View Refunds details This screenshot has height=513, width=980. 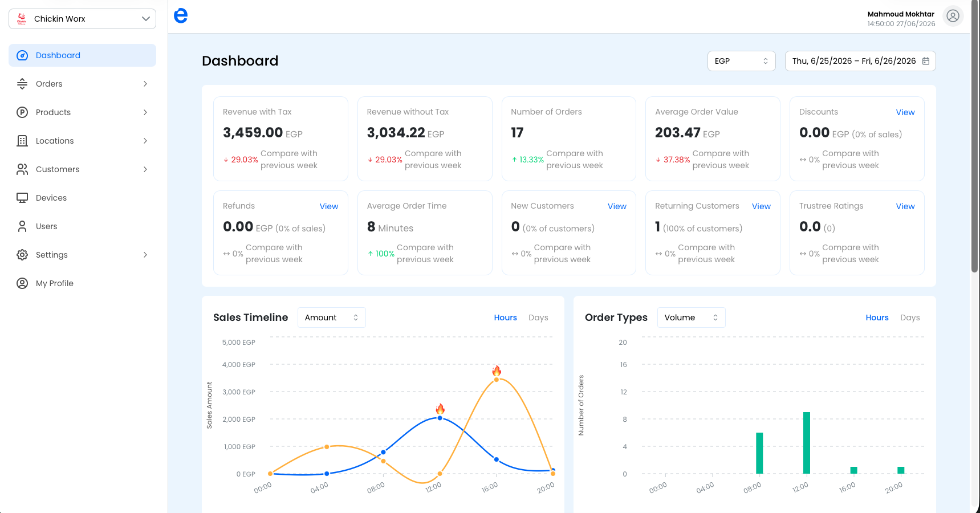click(329, 206)
